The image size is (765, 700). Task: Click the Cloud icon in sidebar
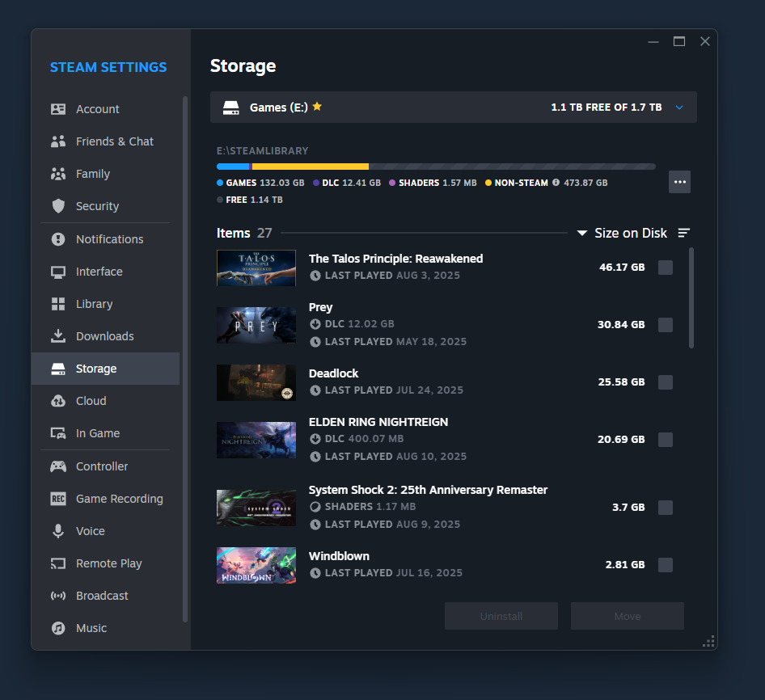(58, 401)
